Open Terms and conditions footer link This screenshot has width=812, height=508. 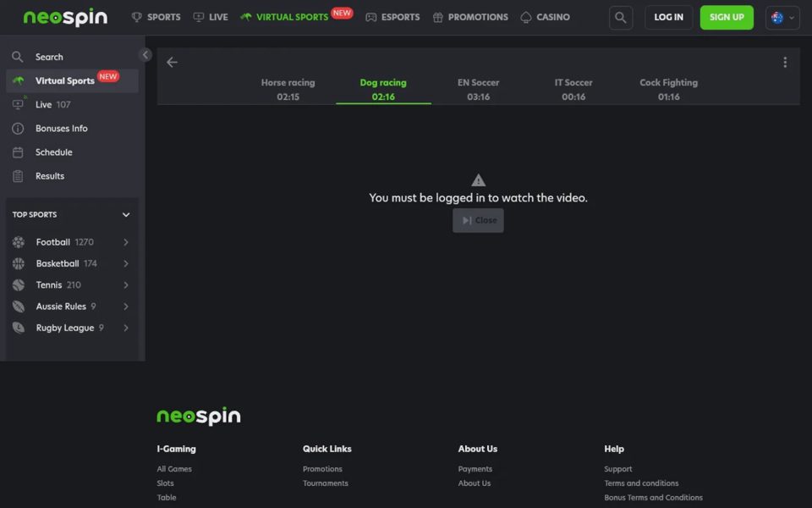pos(641,483)
